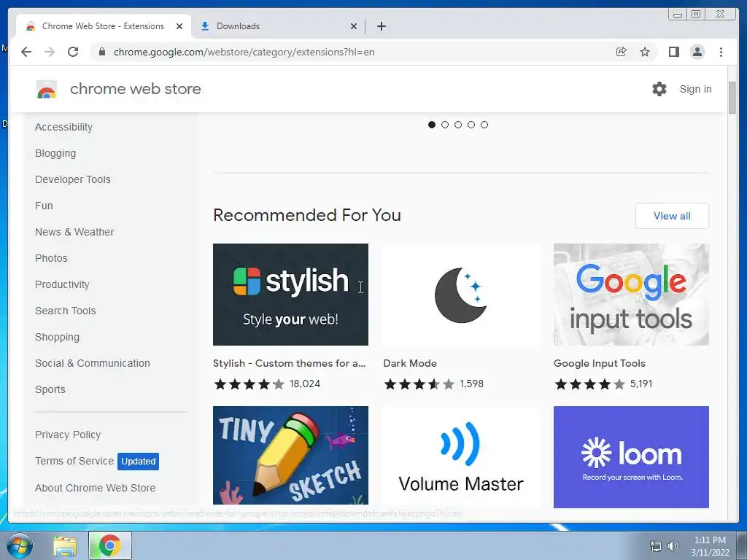Open a new tab with plus button

(381, 26)
